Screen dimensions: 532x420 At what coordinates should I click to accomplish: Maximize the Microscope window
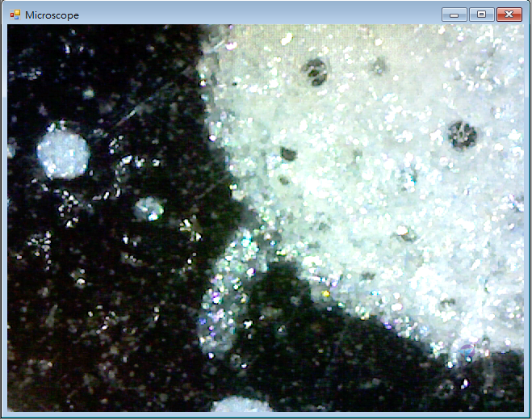[481, 15]
